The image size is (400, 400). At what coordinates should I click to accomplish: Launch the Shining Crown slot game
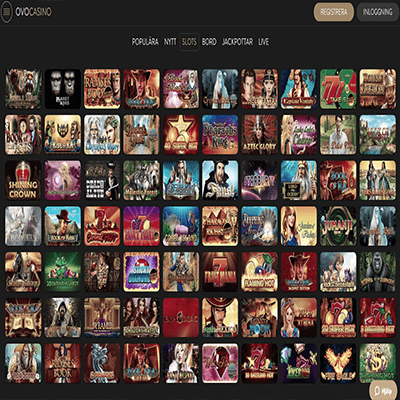tap(23, 180)
